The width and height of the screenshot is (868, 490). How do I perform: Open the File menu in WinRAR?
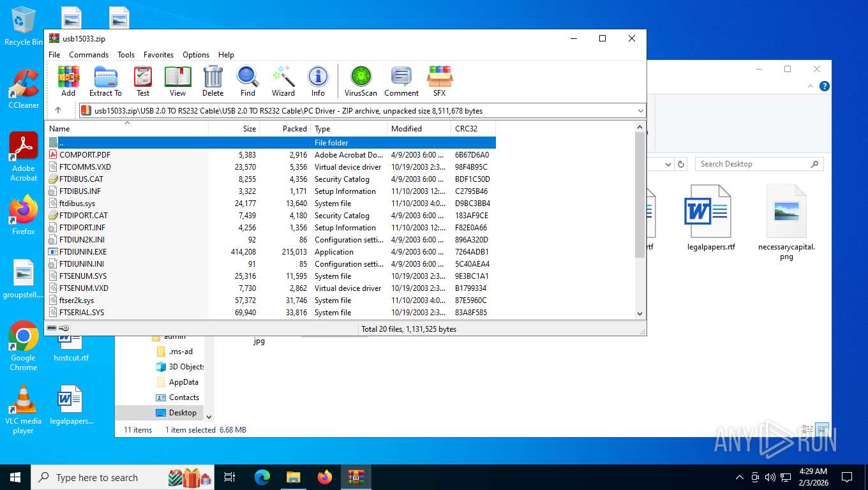54,55
